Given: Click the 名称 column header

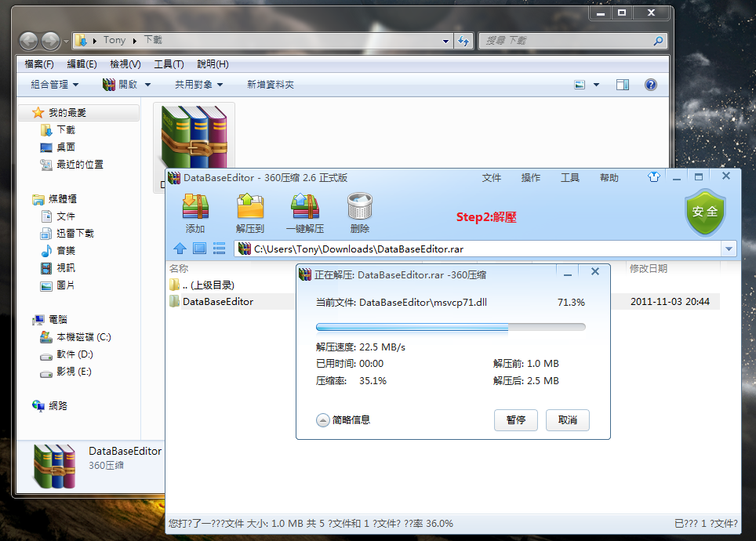Looking at the screenshot, I should pyautogui.click(x=179, y=269).
